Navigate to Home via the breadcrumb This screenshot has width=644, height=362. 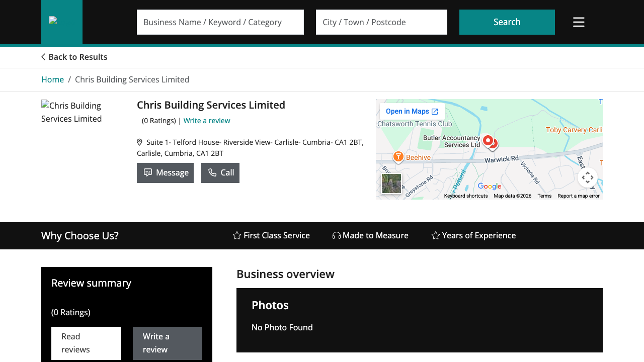(x=52, y=79)
